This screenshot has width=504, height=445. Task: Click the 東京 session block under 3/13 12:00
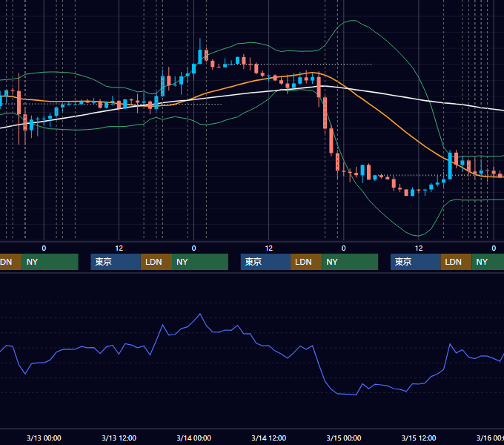click(x=116, y=262)
